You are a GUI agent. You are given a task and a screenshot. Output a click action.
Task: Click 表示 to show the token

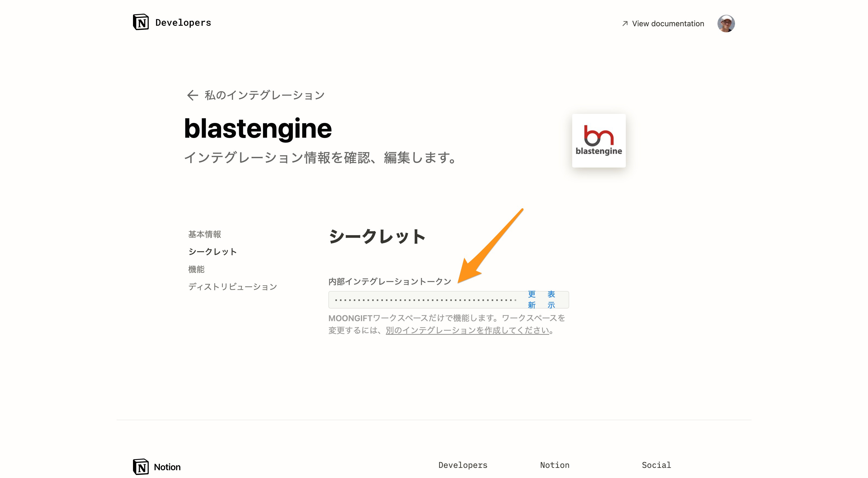coord(551,300)
